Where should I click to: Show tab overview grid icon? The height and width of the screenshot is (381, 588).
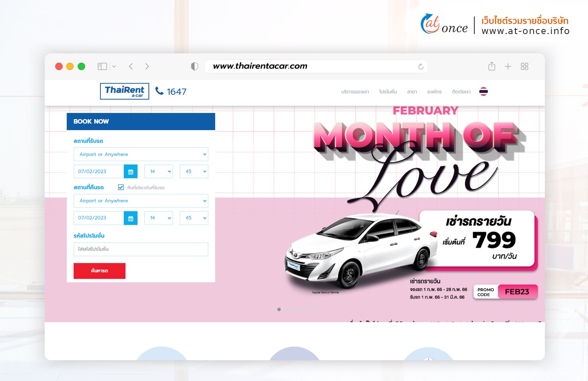coord(524,66)
